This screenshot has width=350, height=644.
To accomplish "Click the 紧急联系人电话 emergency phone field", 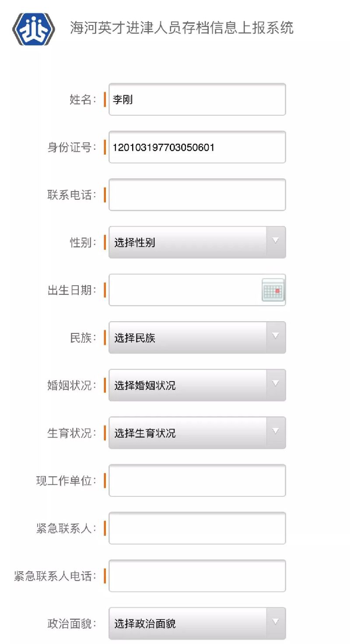I will (x=197, y=576).
